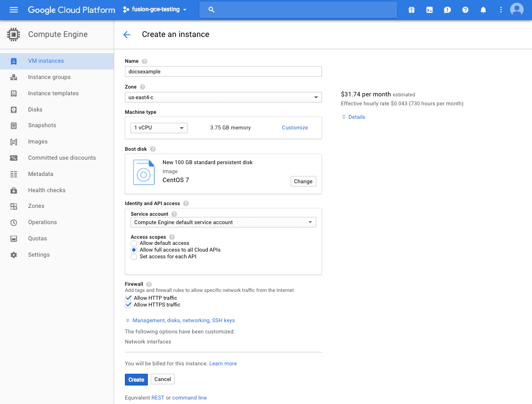The height and width of the screenshot is (404, 532).
Task: Open the hamburger navigation menu
Action: click(14, 10)
